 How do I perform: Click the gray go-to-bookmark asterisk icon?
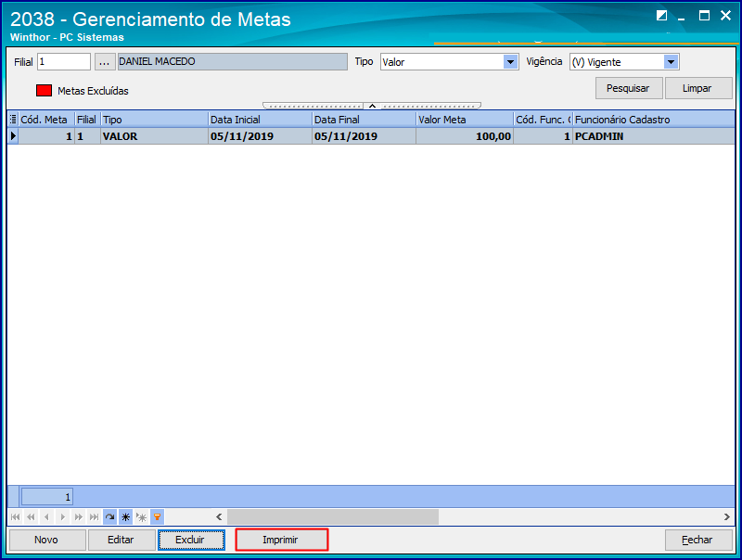coord(142,517)
